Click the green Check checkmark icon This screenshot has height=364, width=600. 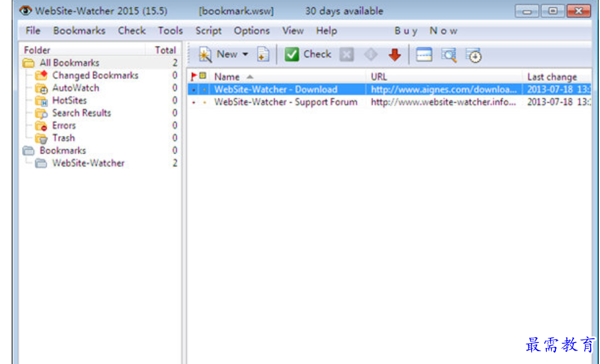tap(292, 54)
